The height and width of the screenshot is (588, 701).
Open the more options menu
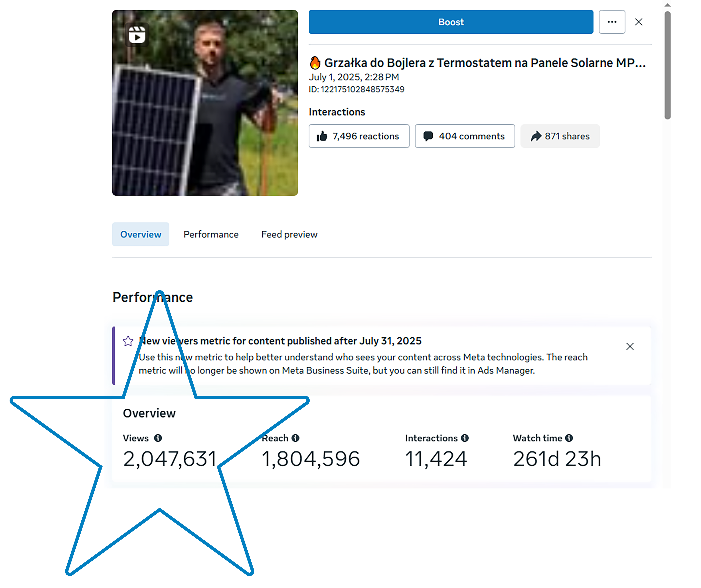click(x=612, y=22)
